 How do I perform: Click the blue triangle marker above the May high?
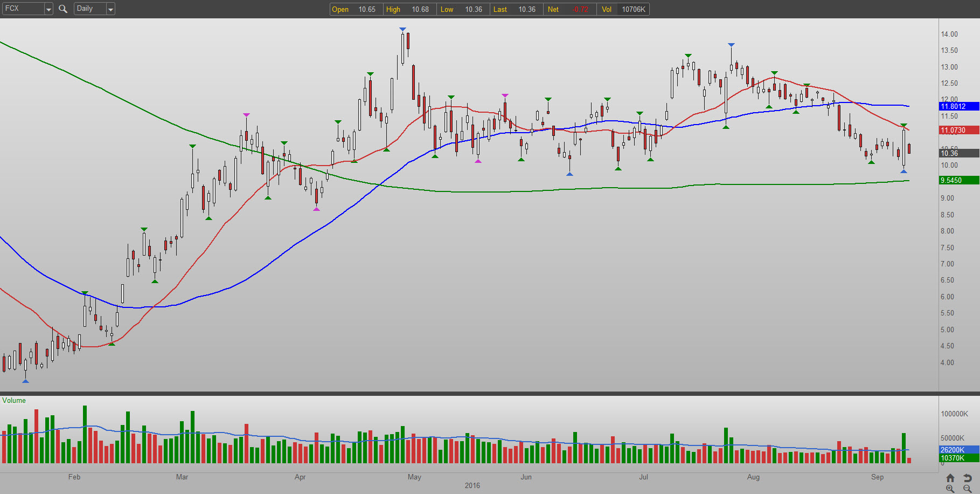coord(402,29)
